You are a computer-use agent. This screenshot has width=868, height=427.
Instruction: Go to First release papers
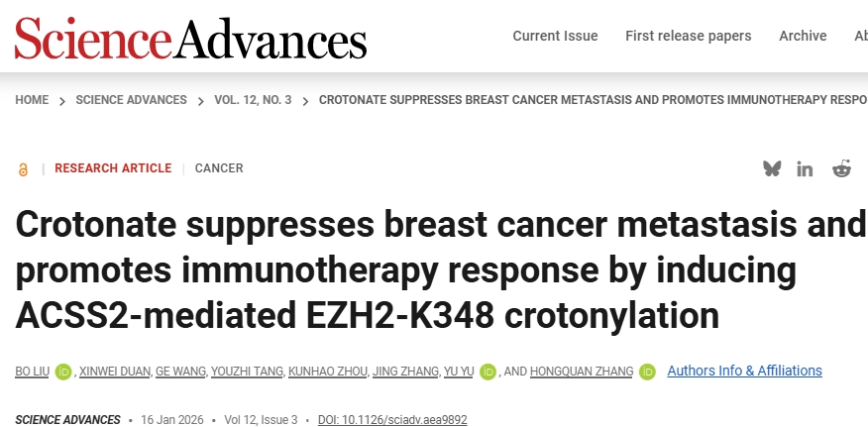(x=688, y=36)
